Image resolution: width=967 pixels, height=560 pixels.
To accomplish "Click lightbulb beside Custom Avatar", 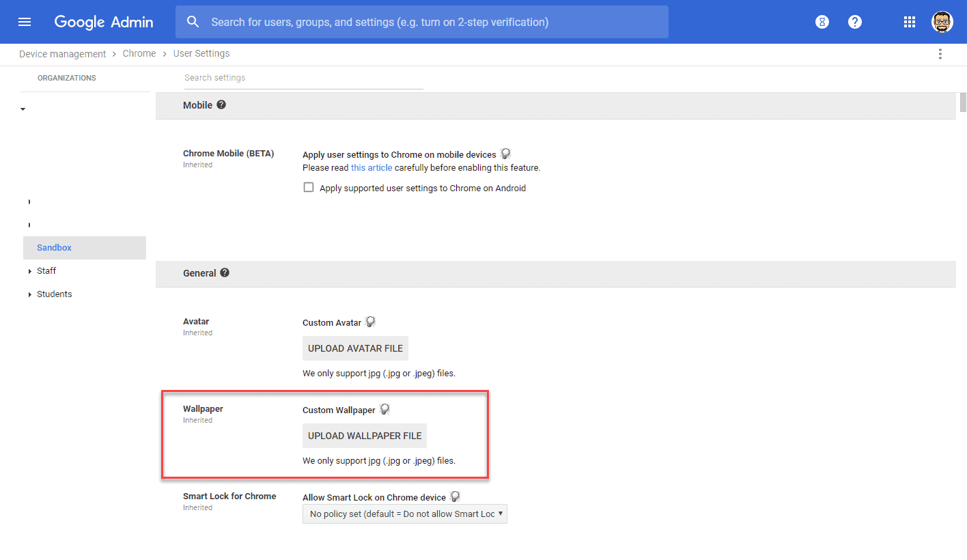I will pos(370,322).
